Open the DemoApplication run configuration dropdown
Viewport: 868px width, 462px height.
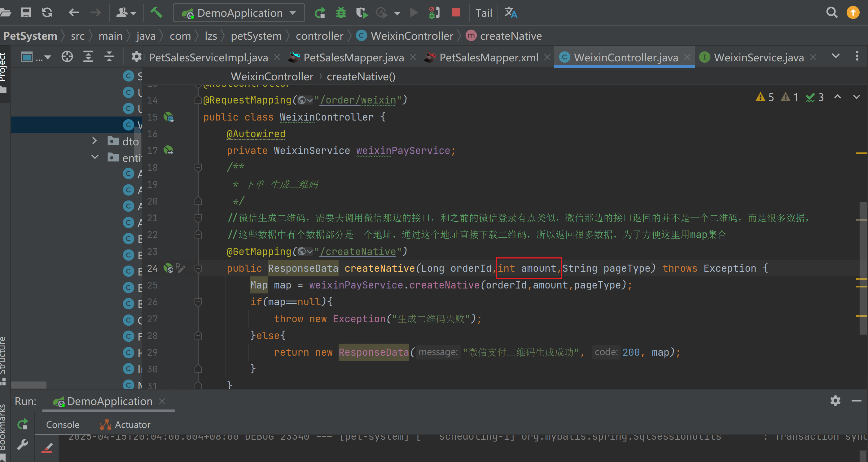coord(239,13)
